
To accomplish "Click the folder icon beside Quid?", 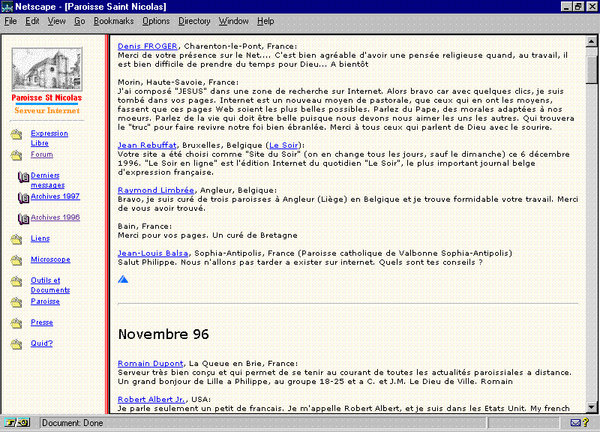I will coord(16,344).
